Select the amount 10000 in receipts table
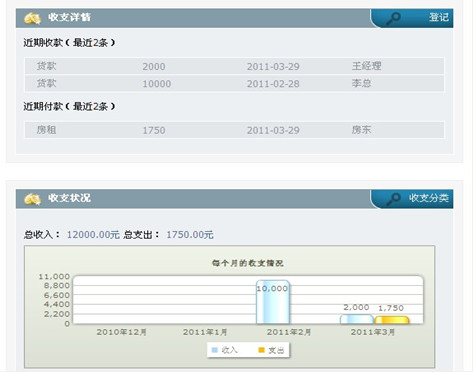This screenshot has height=372, width=473. click(157, 84)
